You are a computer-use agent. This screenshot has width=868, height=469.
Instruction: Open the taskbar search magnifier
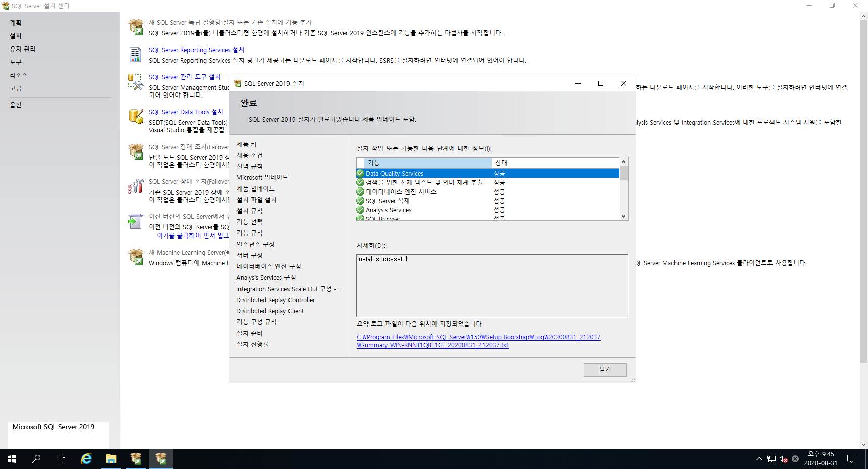(36, 459)
